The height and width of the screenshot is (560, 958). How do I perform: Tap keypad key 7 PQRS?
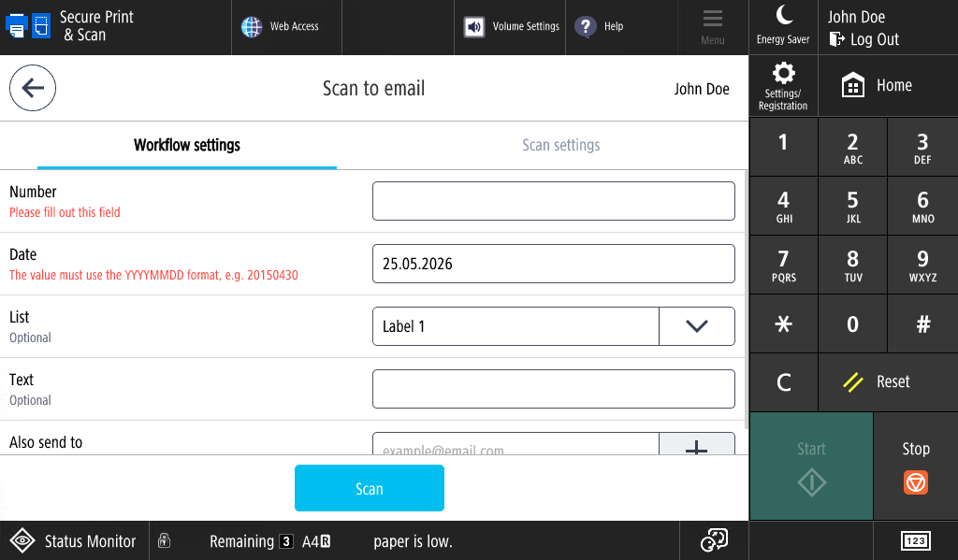click(x=783, y=265)
